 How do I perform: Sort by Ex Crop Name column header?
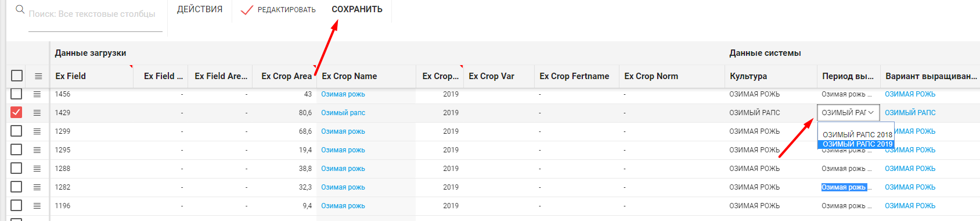tap(350, 76)
